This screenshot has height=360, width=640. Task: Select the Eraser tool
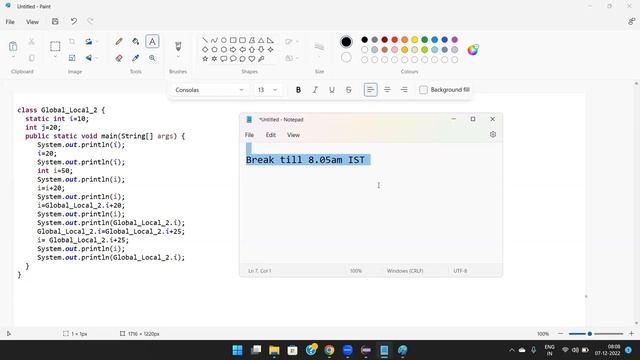[119, 58]
